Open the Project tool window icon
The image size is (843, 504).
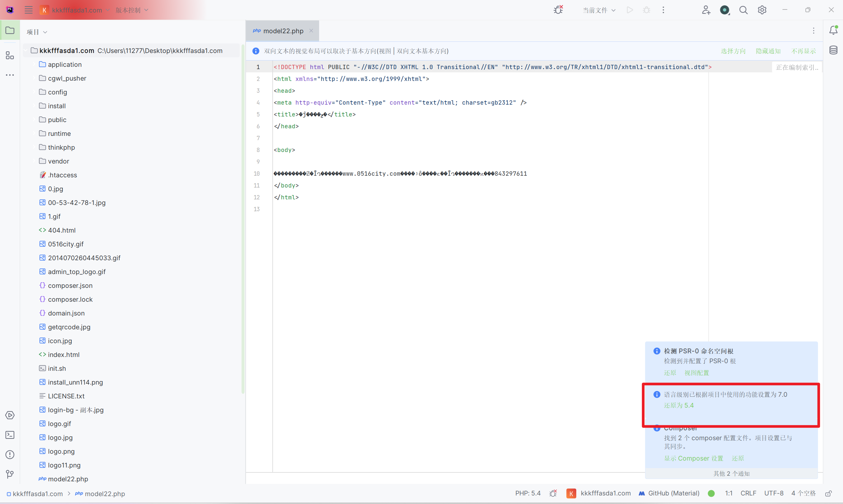(x=10, y=30)
